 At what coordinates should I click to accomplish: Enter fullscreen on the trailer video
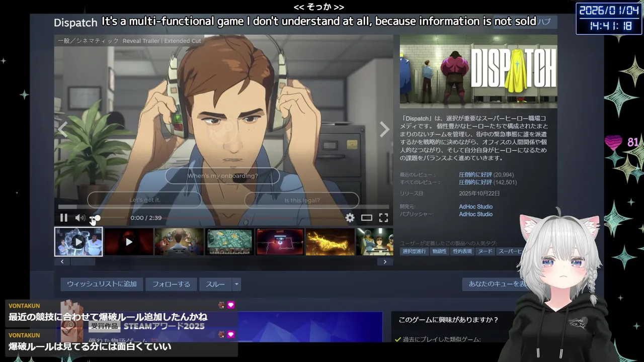tap(383, 218)
